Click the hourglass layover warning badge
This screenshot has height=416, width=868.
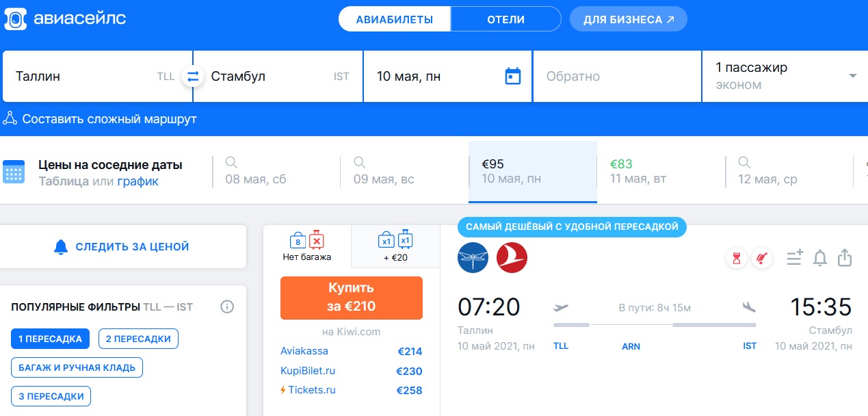tap(737, 259)
